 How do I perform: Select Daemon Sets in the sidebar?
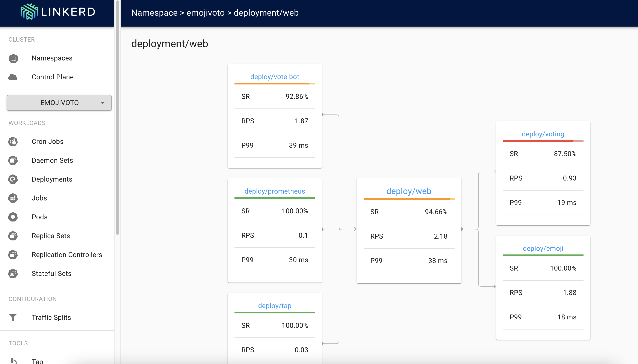52,160
